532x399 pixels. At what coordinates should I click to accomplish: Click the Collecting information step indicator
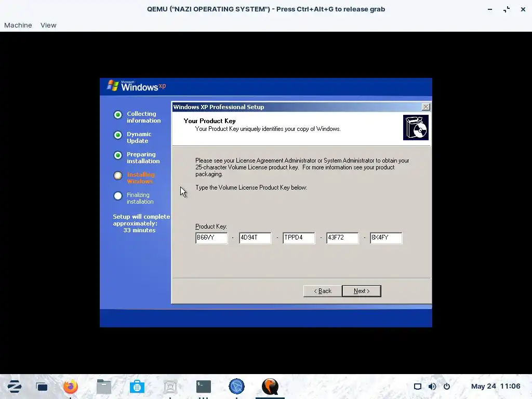pos(118,115)
